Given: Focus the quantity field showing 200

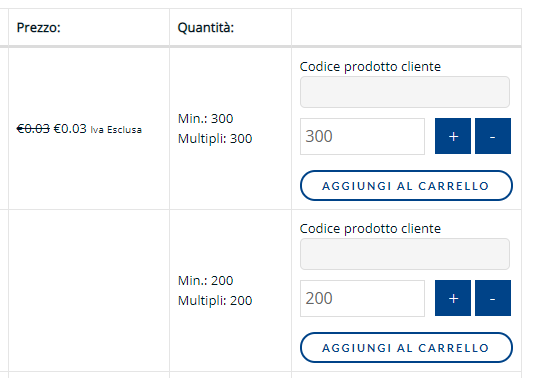Looking at the screenshot, I should pyautogui.click(x=362, y=298).
